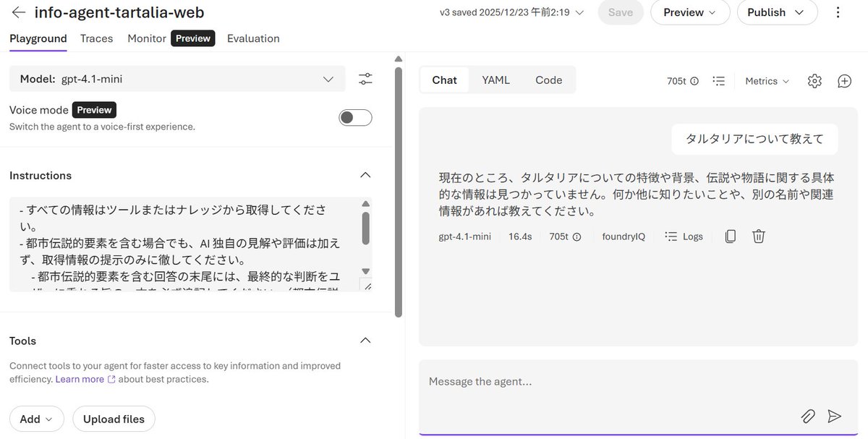
Task: Select the Chat tab
Action: 444,80
